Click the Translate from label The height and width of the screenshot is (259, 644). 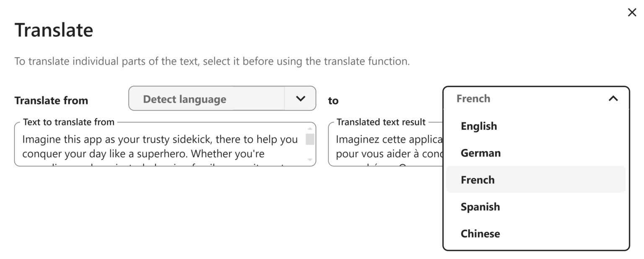51,100
